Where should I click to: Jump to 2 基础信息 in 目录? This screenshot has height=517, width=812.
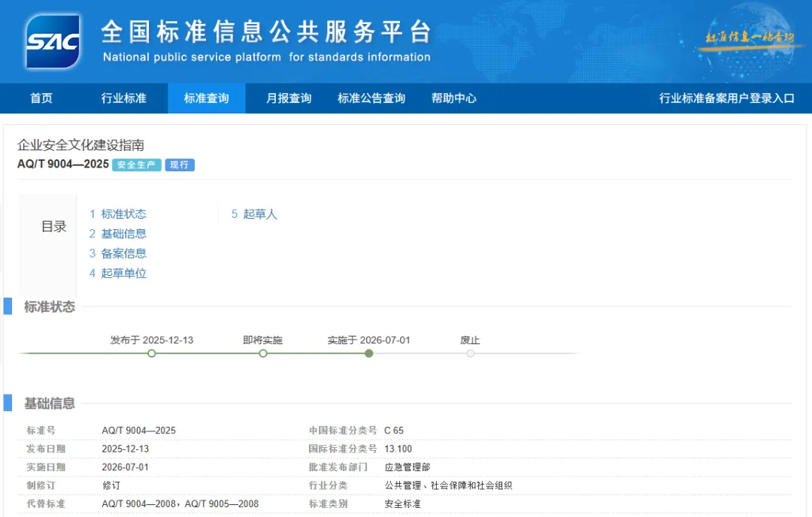tap(117, 234)
